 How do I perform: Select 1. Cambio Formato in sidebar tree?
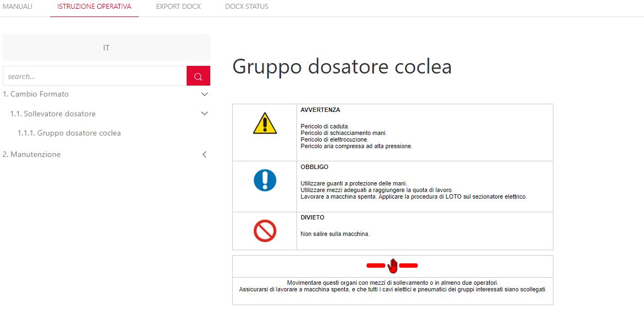click(36, 94)
